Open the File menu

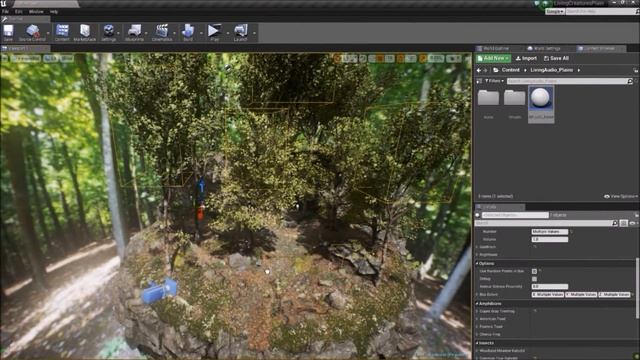(x=5, y=12)
